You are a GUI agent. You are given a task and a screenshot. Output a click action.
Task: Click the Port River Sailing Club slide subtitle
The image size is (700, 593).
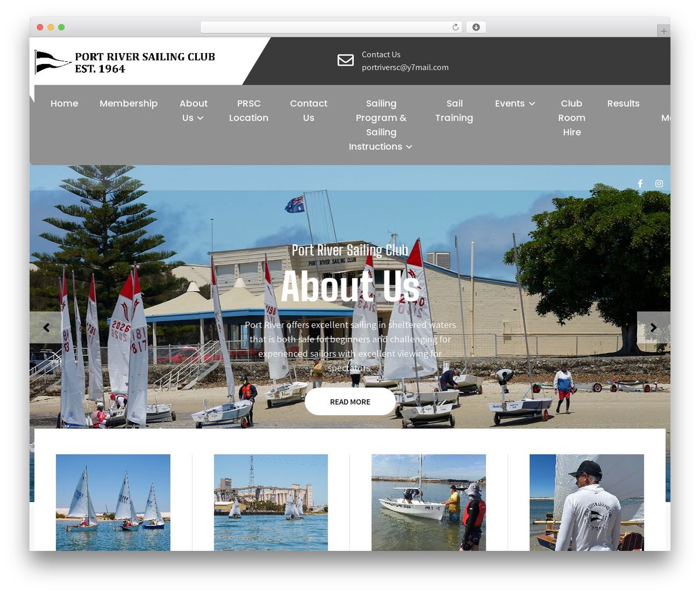pos(350,250)
